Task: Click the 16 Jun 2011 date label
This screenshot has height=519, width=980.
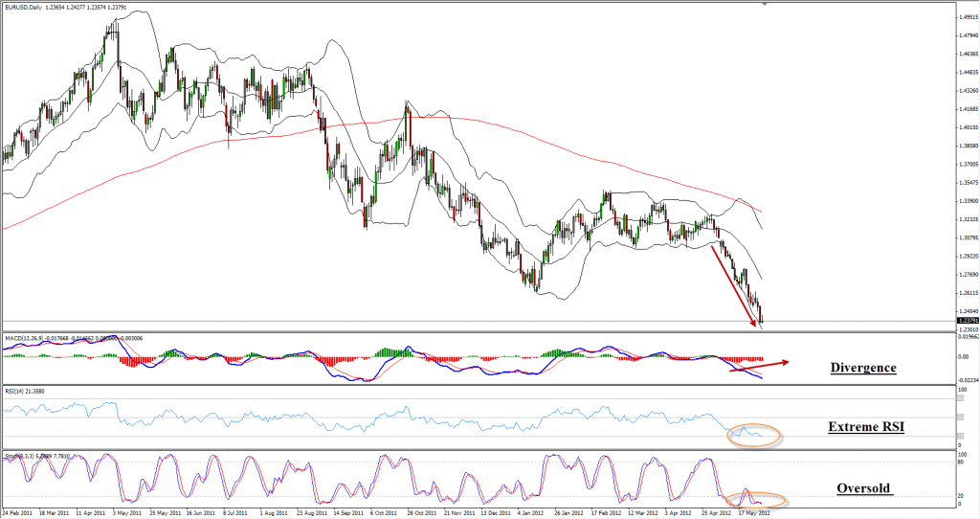Action: tap(201, 513)
